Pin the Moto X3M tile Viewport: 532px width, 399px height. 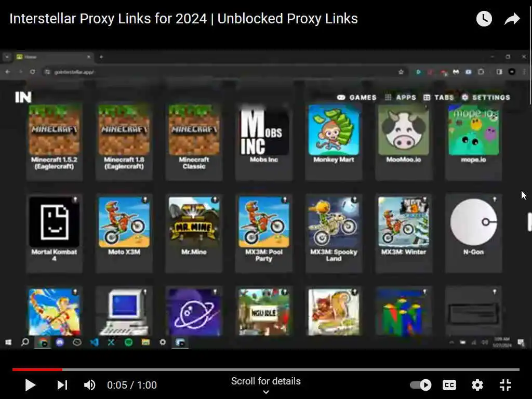coord(145,199)
